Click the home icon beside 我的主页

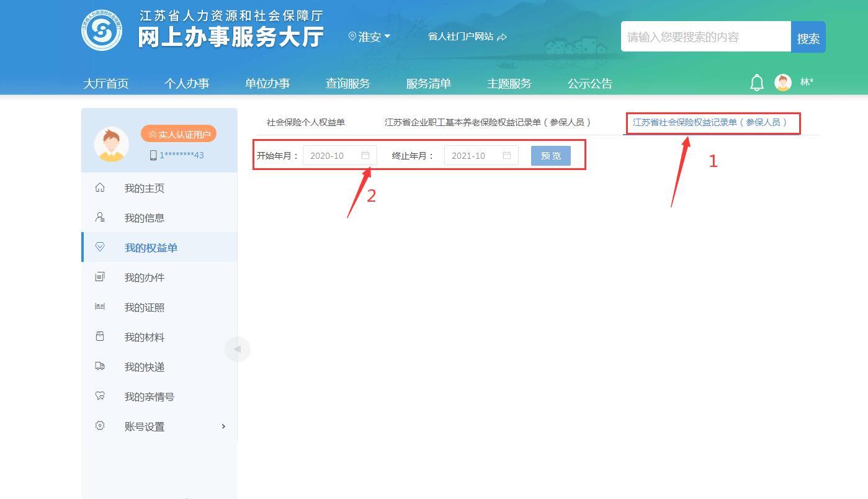(100, 187)
